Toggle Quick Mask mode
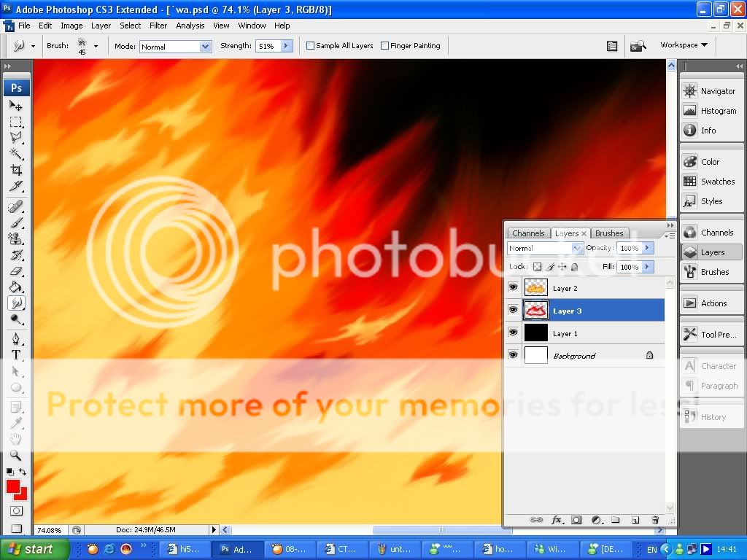 coord(16,511)
